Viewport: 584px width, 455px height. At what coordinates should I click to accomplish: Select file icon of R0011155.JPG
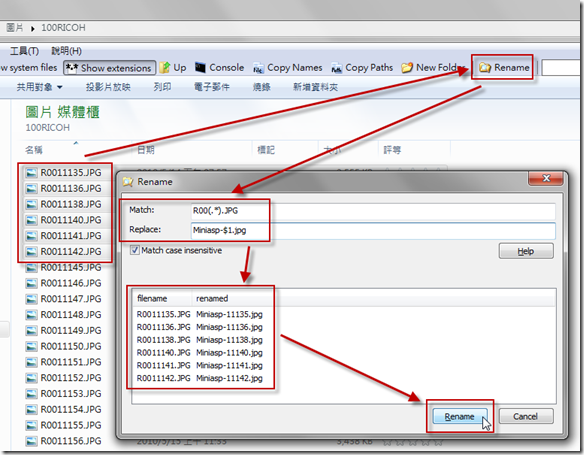point(31,425)
